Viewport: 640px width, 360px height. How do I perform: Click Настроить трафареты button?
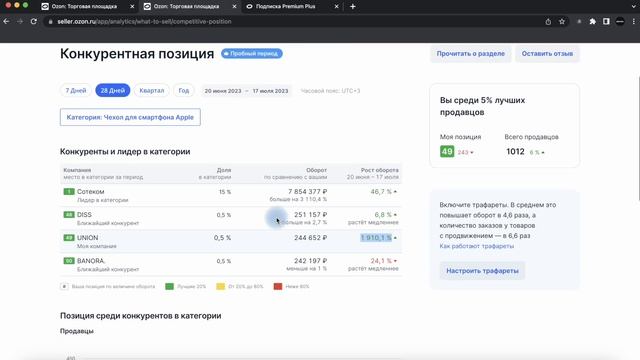coord(482,271)
